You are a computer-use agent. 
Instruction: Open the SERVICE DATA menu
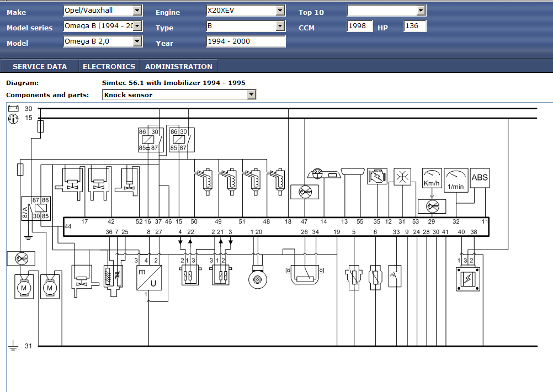[x=40, y=66]
